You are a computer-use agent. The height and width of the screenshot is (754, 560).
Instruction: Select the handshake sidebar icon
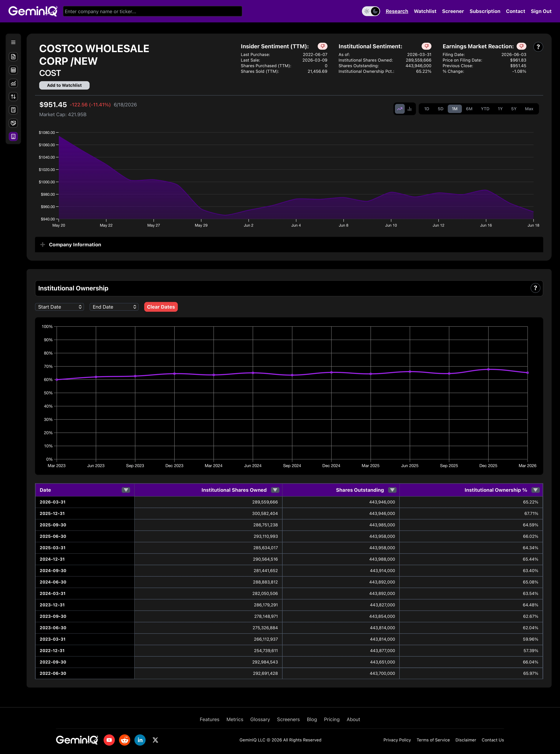point(13,123)
